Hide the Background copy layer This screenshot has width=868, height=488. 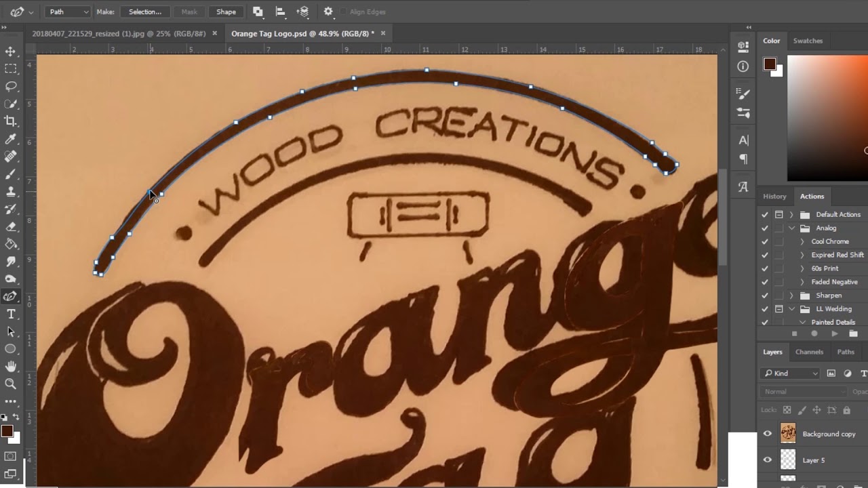pos(768,434)
